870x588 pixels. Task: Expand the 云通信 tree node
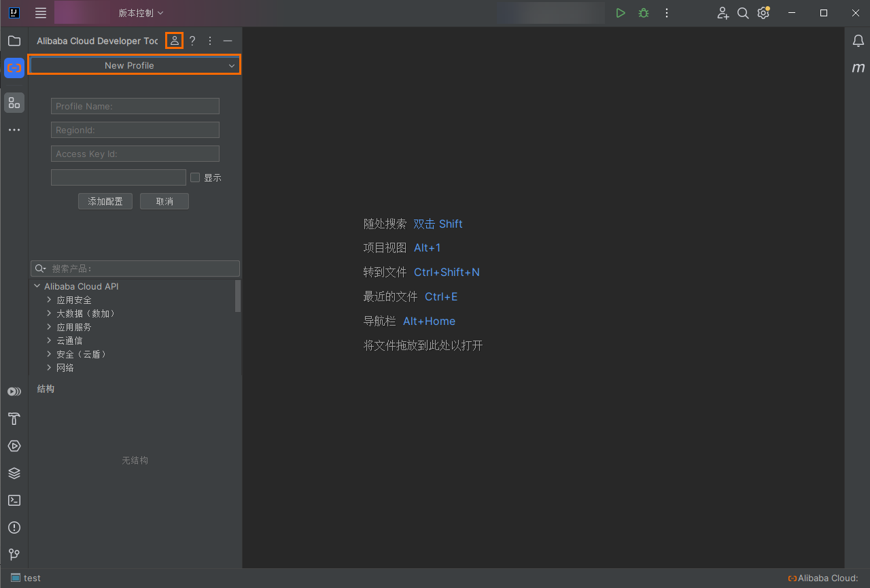[x=49, y=341]
